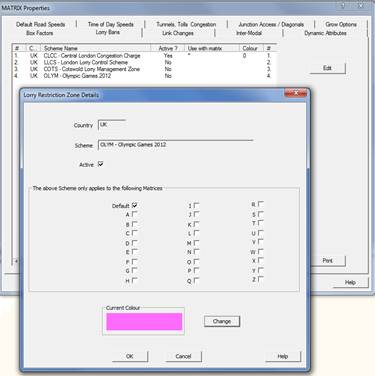Select matrix P checkbox
The height and width of the screenshot is (376, 375).
(196, 270)
